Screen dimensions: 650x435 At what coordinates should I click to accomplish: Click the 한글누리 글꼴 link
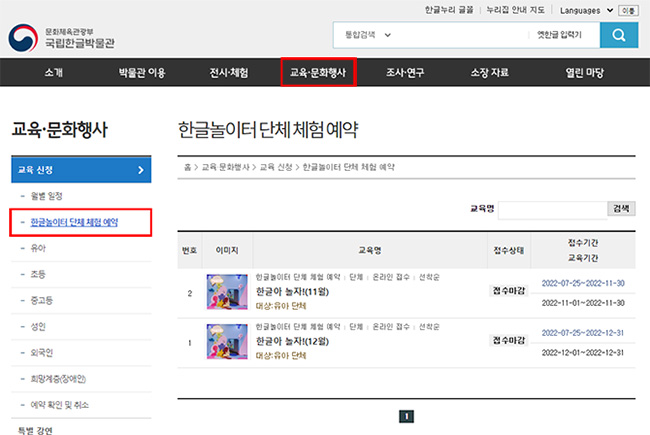[x=449, y=10]
